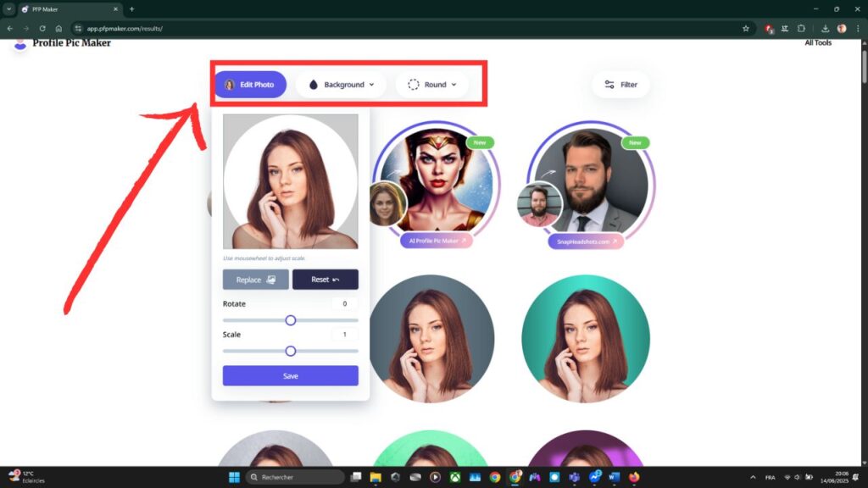Screen dimensions: 868x488
Task: Open the red extension with badge
Action: click(x=769, y=29)
